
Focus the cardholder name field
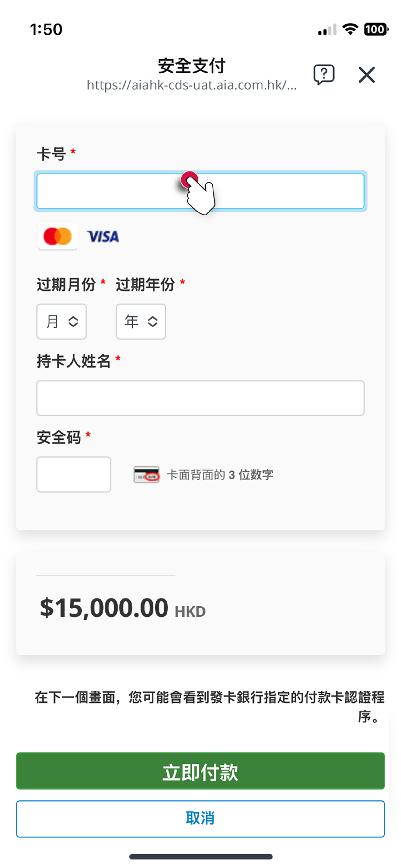click(200, 398)
